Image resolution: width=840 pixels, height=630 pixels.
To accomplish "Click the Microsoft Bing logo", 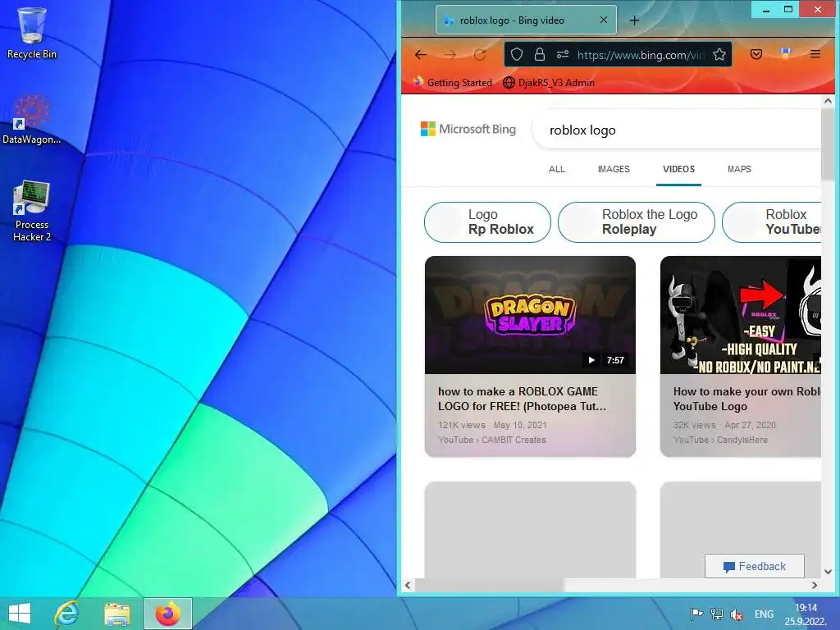I will (468, 129).
